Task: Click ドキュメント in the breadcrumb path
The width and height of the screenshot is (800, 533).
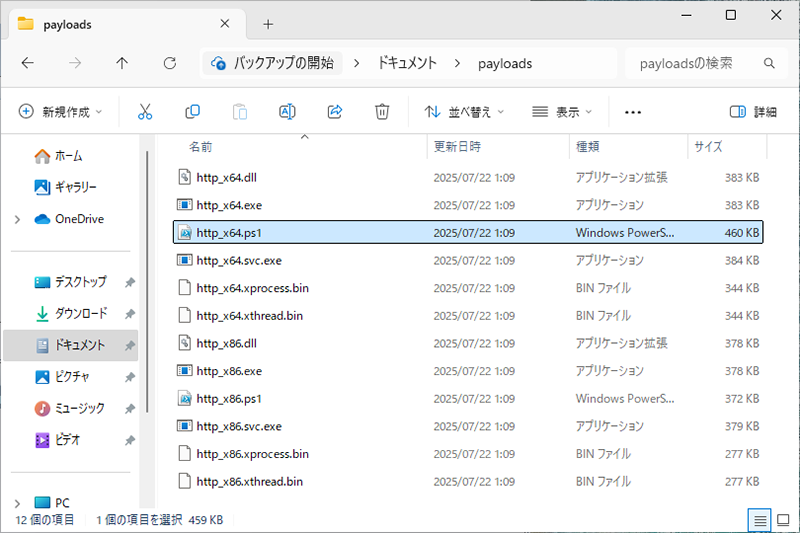Action: tap(407, 63)
